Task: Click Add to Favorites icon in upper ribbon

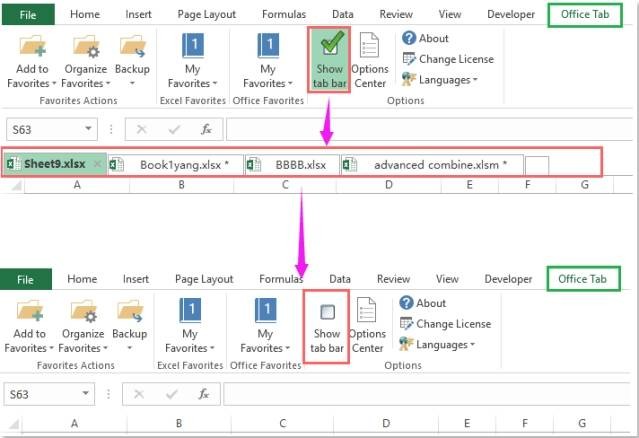Action: coord(32,50)
